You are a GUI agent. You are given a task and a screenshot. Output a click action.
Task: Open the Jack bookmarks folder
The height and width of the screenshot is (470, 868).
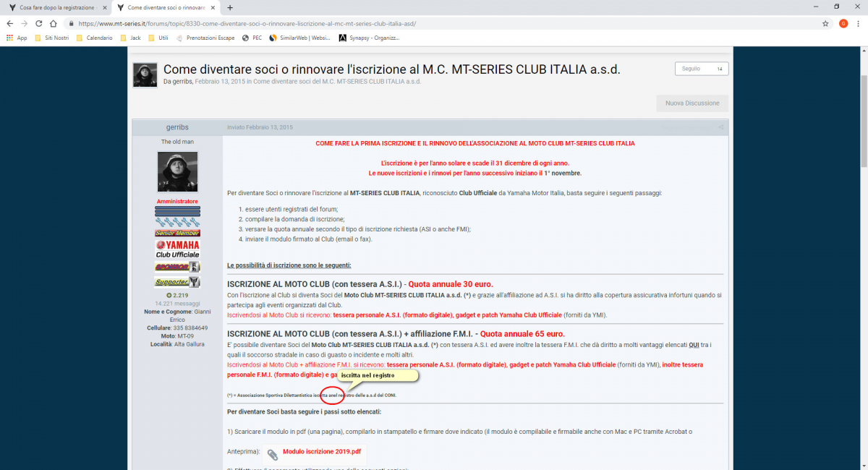coord(131,38)
